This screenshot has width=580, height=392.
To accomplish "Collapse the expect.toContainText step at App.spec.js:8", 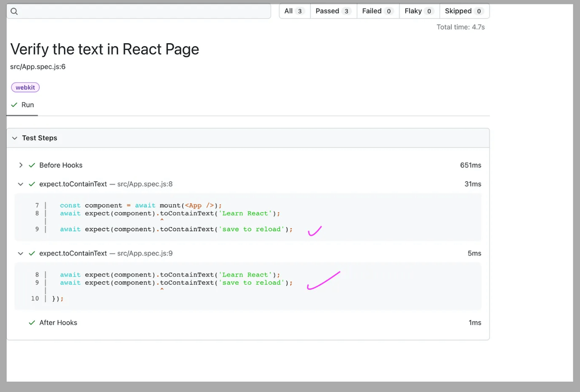I will (x=21, y=184).
